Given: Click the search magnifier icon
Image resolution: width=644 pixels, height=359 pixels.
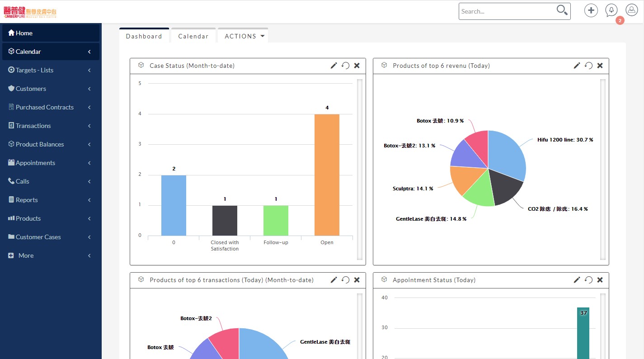Looking at the screenshot, I should tap(562, 10).
